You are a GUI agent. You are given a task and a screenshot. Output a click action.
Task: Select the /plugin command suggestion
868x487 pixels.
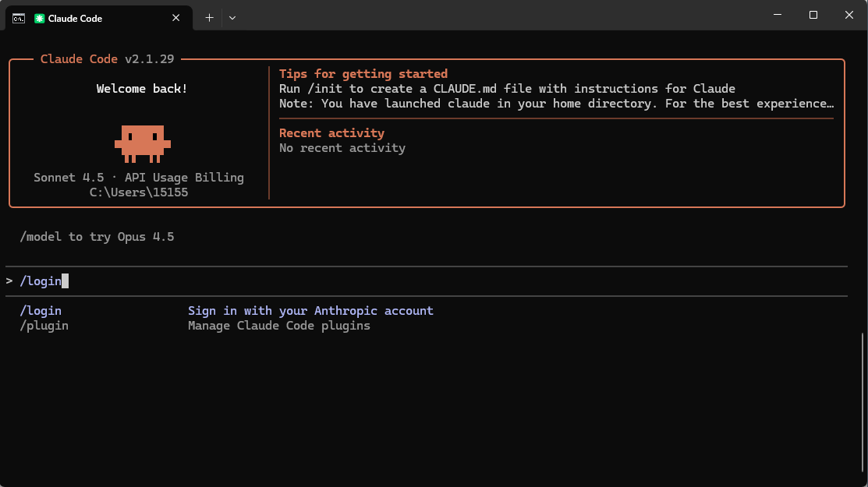pos(44,326)
